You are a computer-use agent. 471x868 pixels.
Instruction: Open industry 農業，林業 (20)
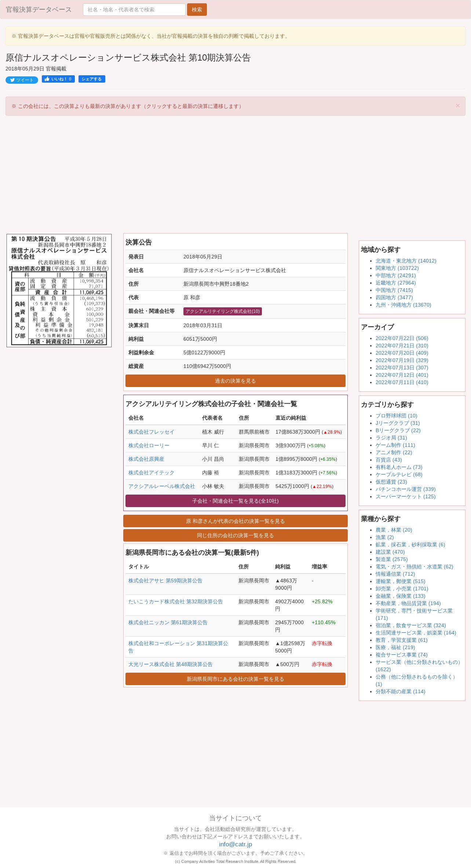pyautogui.click(x=394, y=530)
